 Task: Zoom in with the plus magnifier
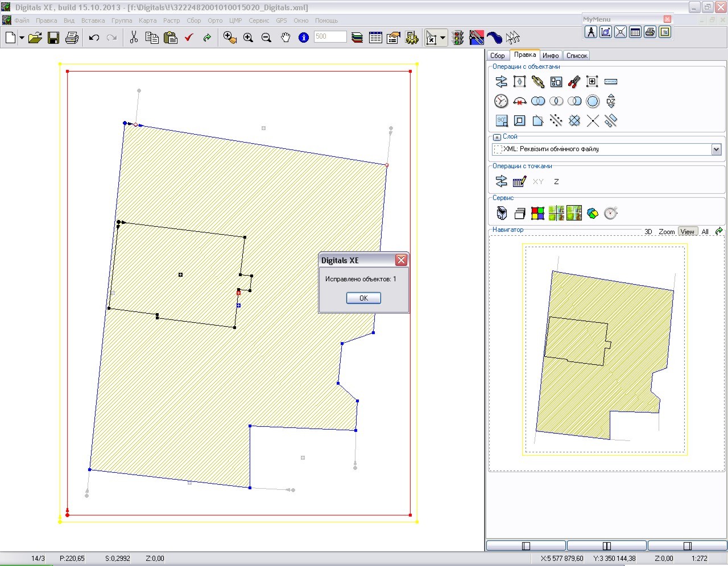(x=248, y=38)
